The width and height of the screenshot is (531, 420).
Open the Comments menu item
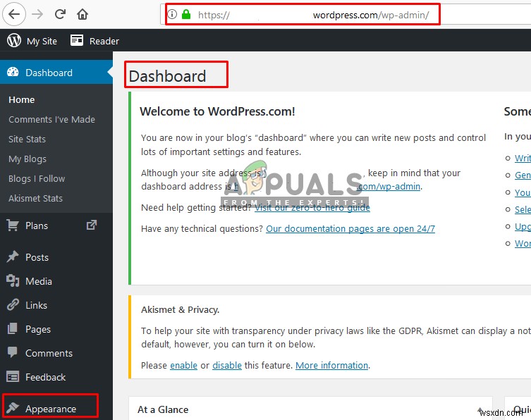(x=49, y=353)
